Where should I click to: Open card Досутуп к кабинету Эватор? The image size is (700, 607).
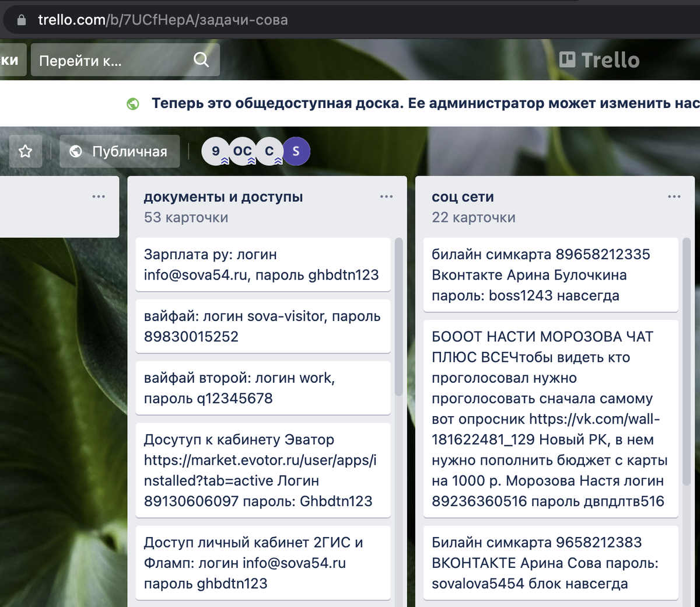(x=263, y=470)
